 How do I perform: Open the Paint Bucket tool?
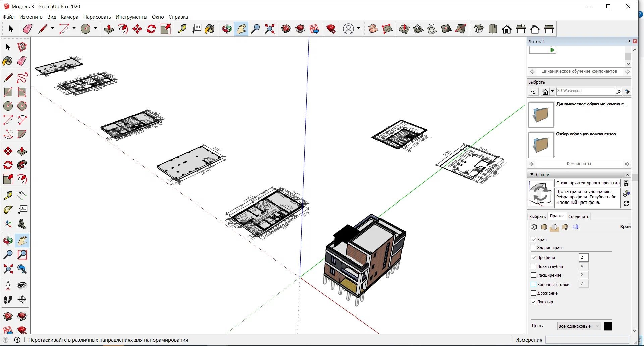coord(209,29)
